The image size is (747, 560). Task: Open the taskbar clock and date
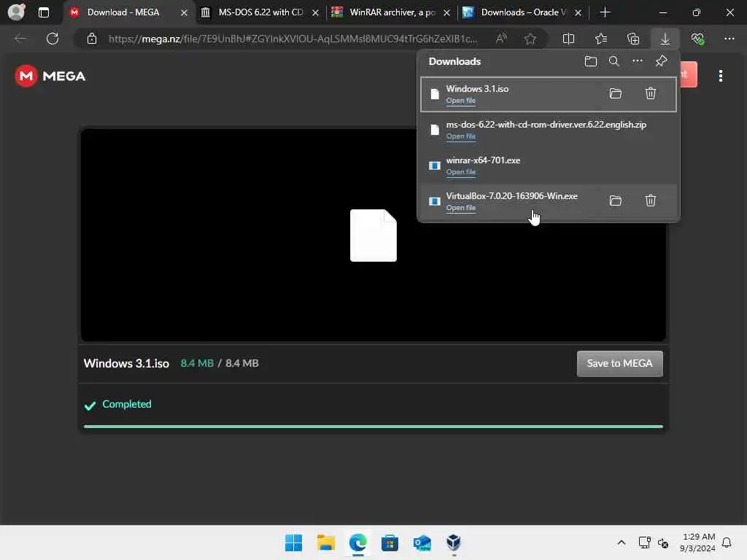(x=697, y=542)
